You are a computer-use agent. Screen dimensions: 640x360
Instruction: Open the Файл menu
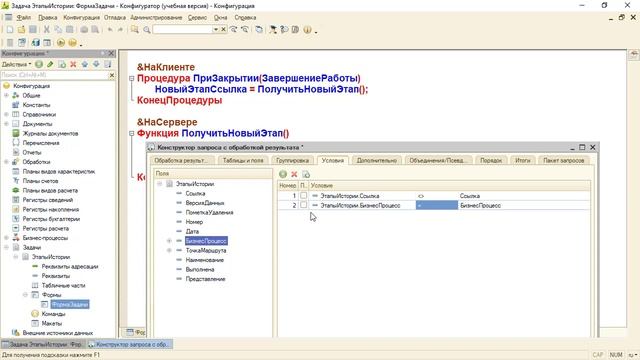pyautogui.click(x=24, y=18)
